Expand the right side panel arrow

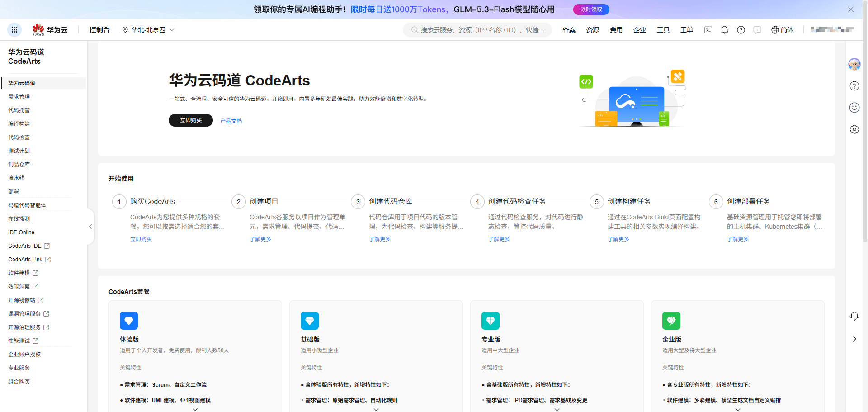pos(854,339)
